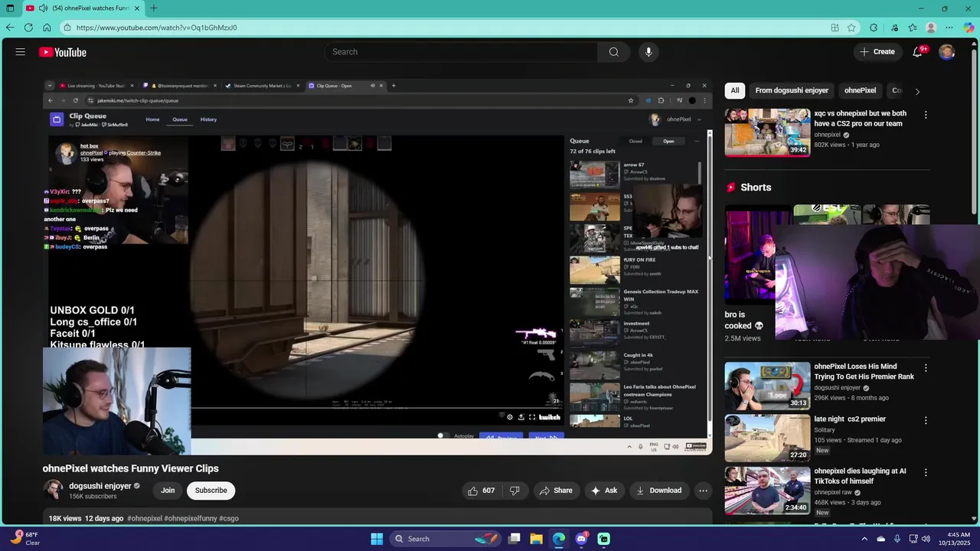
Task: Open late night cs2 premier thumbnail
Action: 767,438
